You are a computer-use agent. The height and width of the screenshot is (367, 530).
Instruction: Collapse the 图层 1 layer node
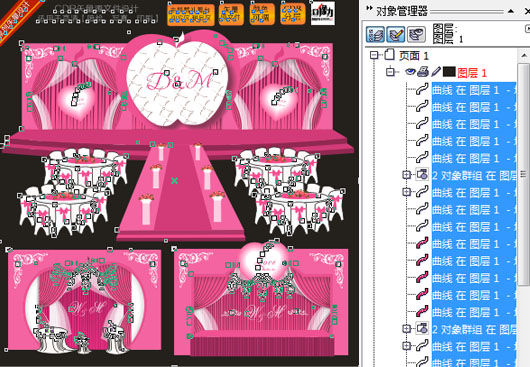point(390,72)
